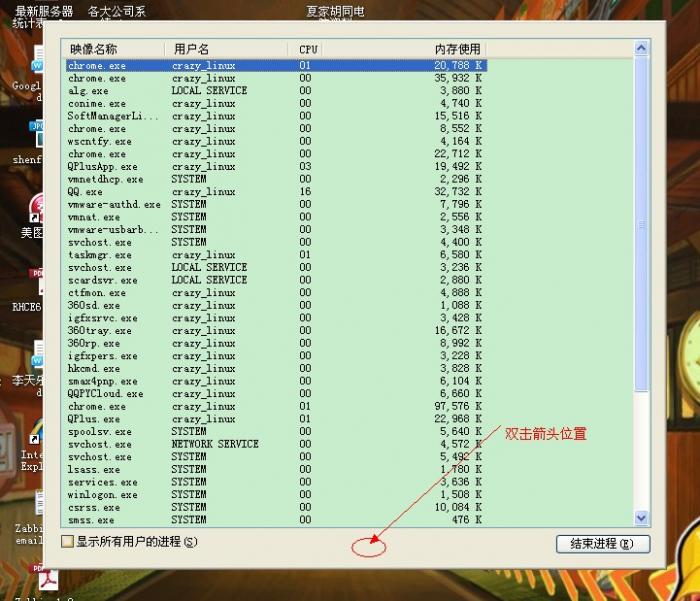Viewport: 700px width, 601px height.
Task: Select the svchost.exe process using 3,236 K
Action: 277,267
